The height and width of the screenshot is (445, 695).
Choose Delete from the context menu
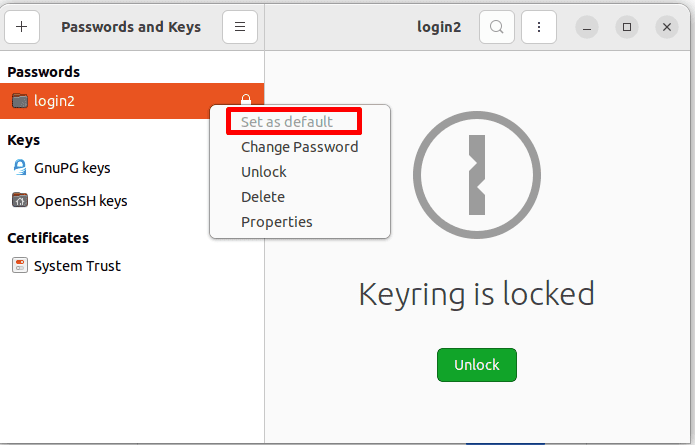pos(263,197)
